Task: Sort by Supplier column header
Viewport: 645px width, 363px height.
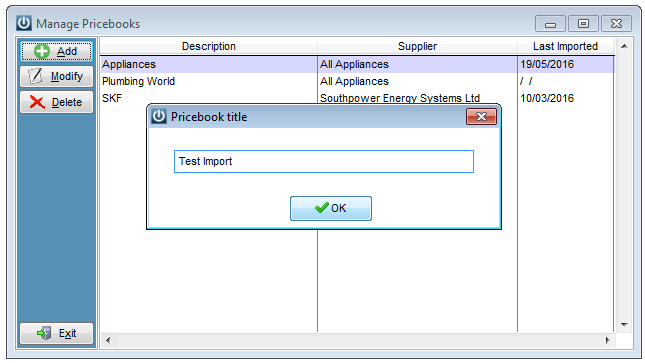Action: coord(417,46)
